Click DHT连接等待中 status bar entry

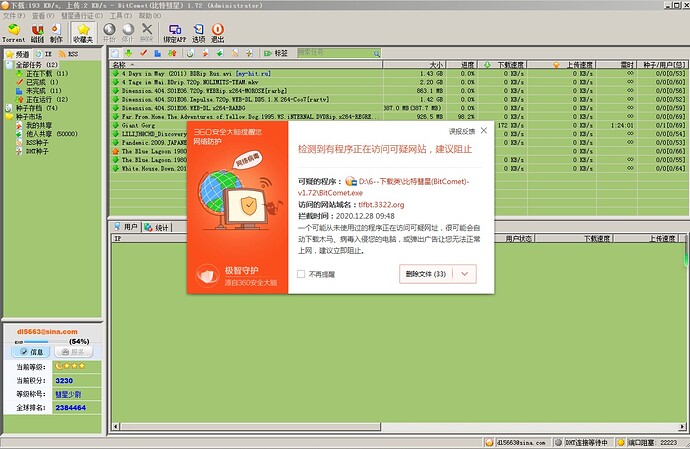point(582,442)
